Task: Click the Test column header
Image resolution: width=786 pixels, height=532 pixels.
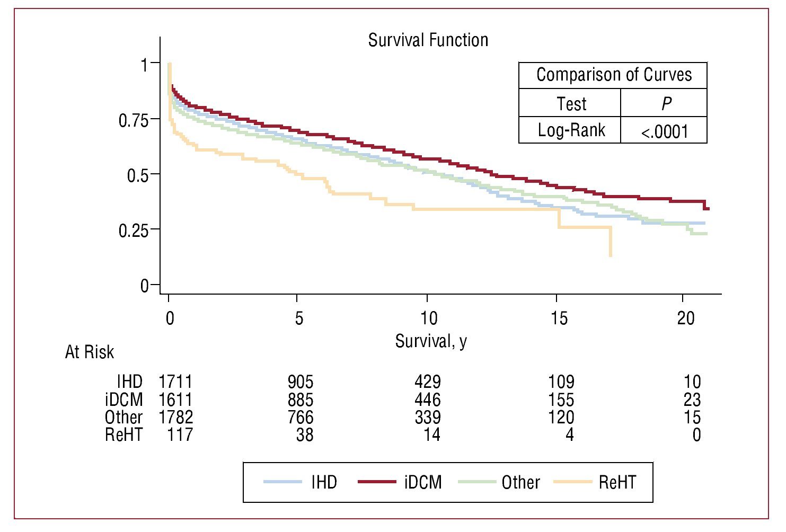Action: (x=571, y=104)
